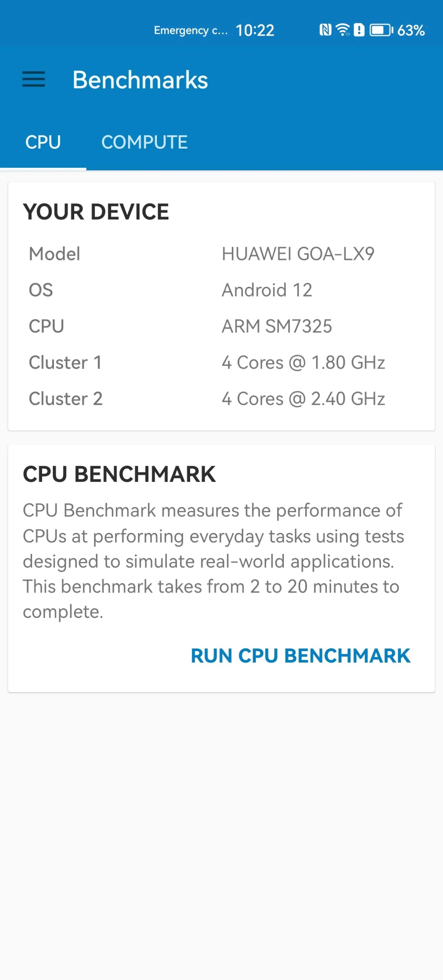Image resolution: width=443 pixels, height=980 pixels.
Task: Tap the CPU BENCHMARK card heading
Action: tap(119, 474)
